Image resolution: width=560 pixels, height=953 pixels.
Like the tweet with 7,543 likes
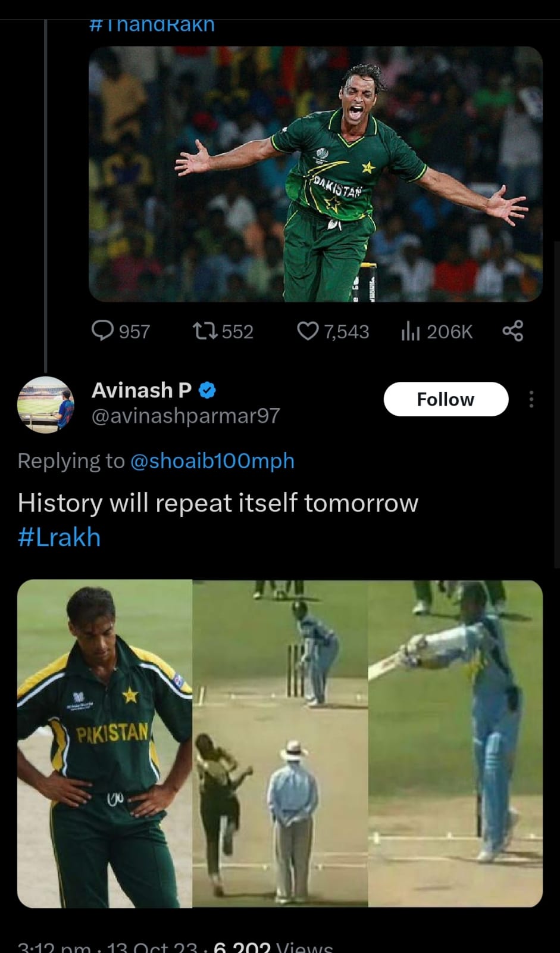pos(309,332)
